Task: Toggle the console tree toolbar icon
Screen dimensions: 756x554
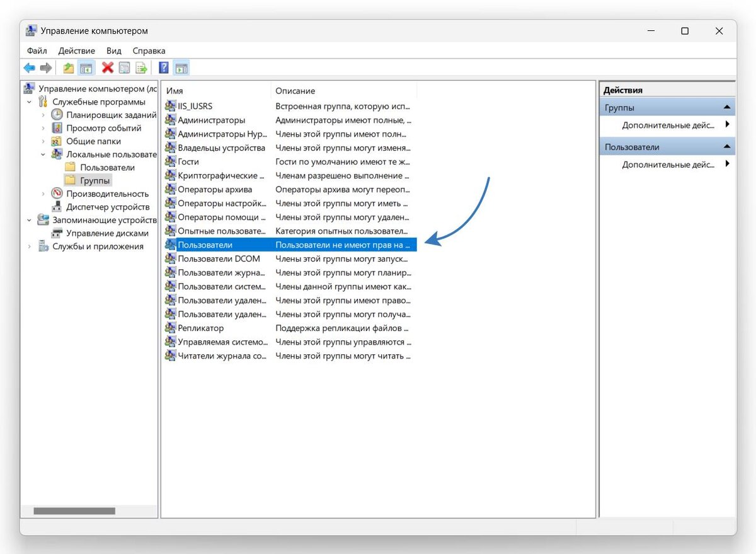Action: (x=86, y=68)
